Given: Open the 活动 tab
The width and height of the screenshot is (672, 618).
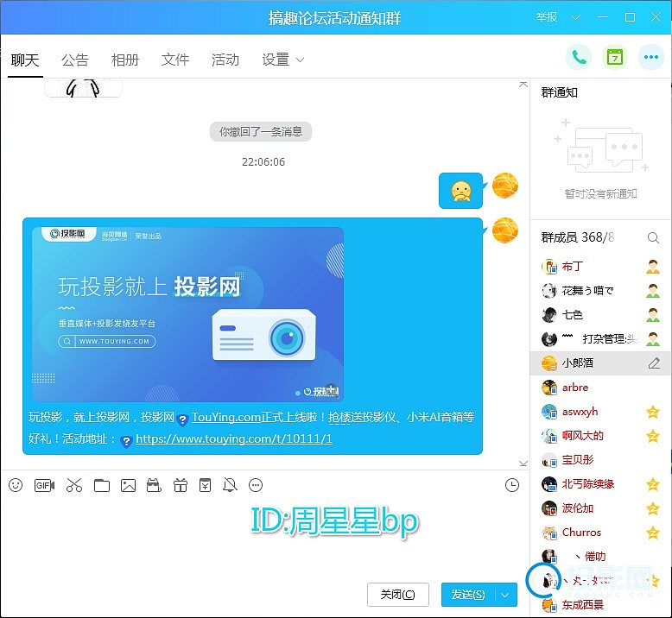Looking at the screenshot, I should tap(225, 60).
